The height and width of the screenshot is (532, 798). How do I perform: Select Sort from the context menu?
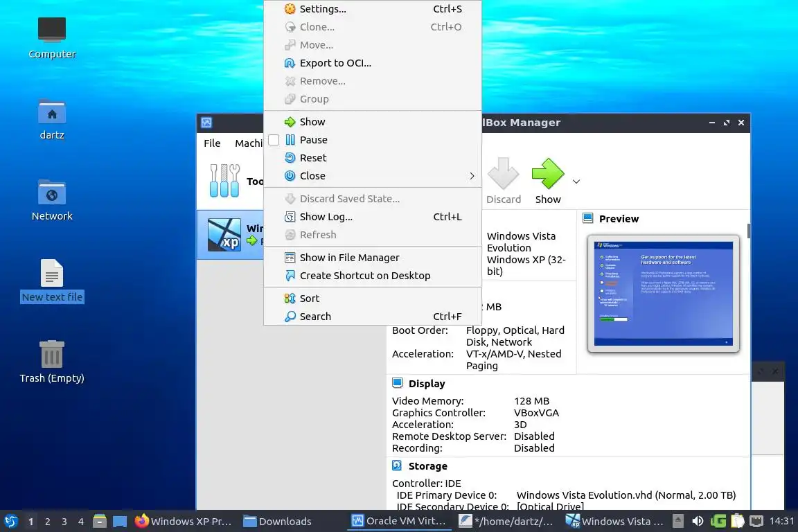point(373,299)
